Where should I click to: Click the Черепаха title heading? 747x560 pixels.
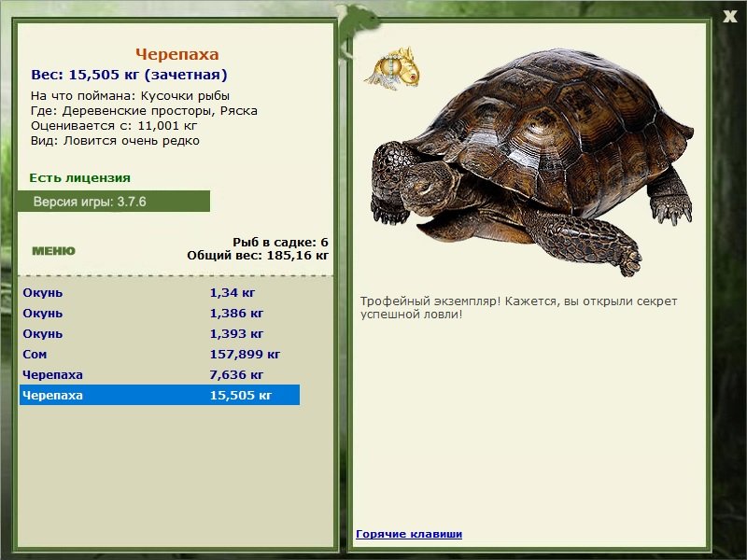[176, 54]
